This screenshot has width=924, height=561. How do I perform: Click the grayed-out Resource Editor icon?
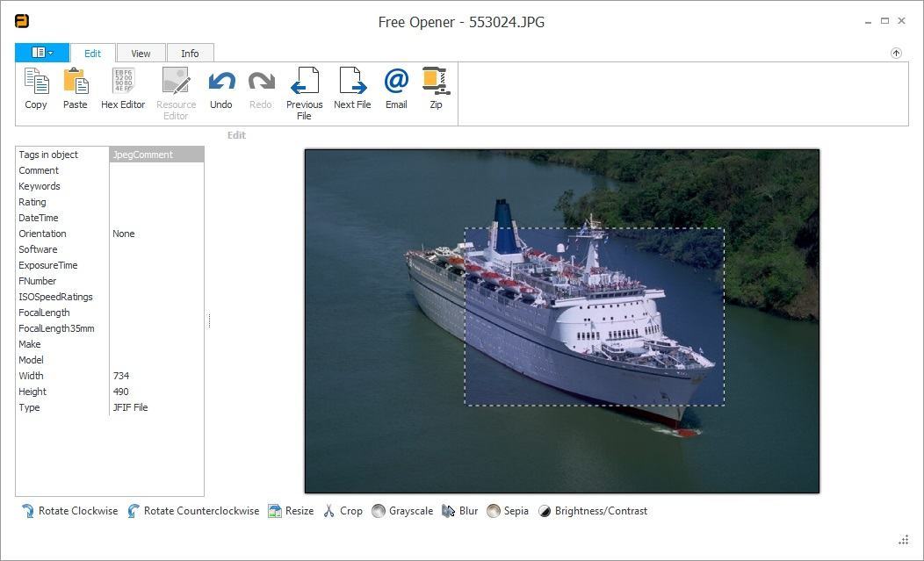pos(176,81)
